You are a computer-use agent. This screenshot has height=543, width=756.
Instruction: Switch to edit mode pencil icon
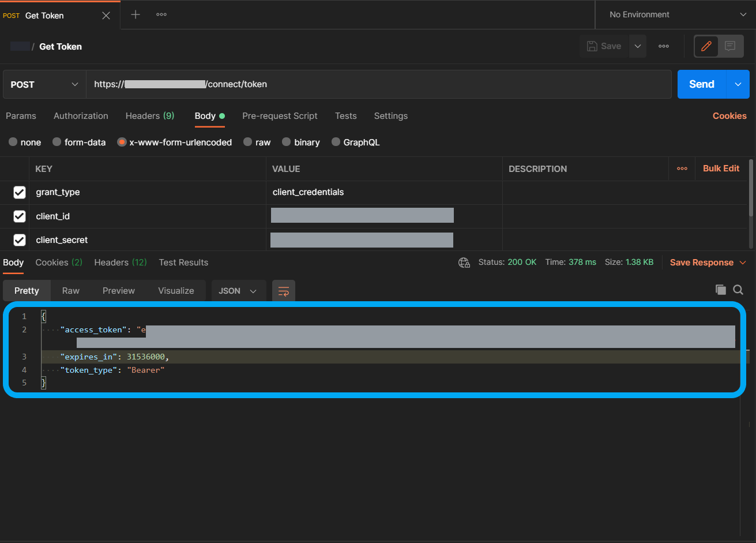706,46
